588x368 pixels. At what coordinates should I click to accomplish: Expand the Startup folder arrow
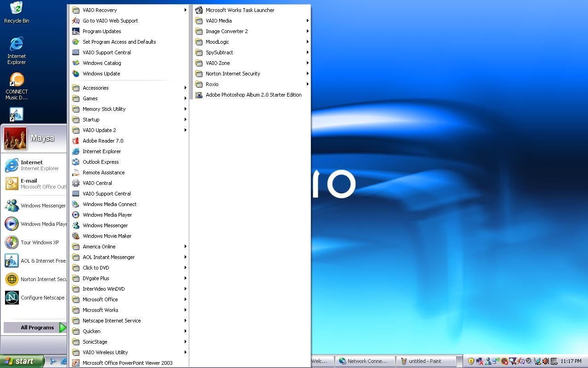tap(186, 120)
